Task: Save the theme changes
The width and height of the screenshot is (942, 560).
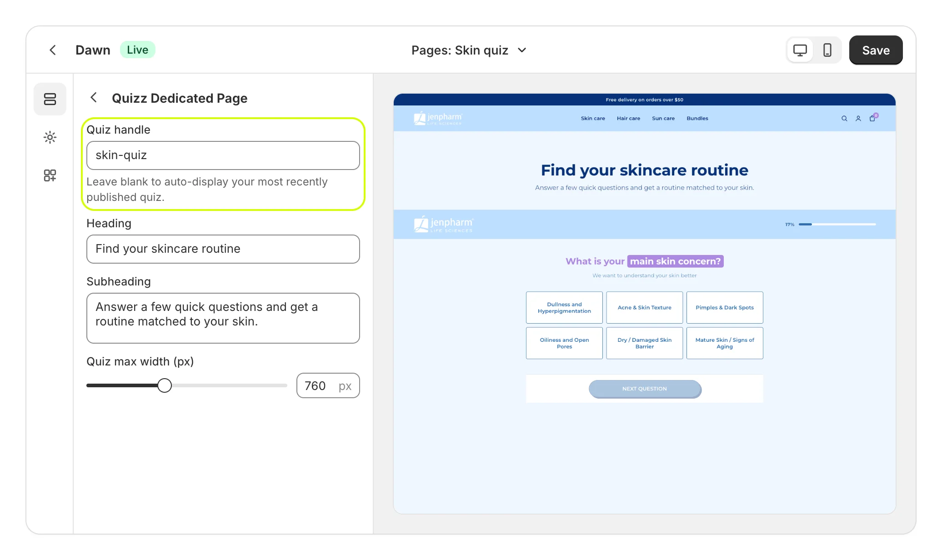Action: [x=876, y=50]
